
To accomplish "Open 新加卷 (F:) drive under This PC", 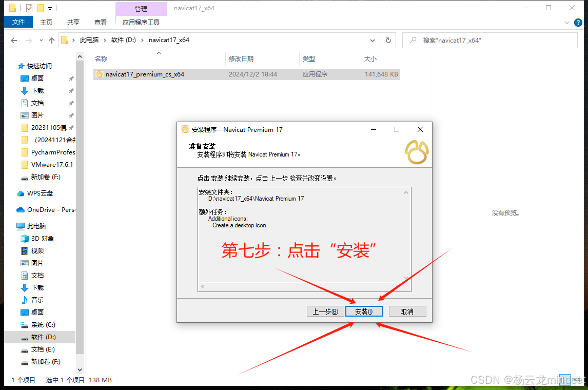I will [45, 362].
